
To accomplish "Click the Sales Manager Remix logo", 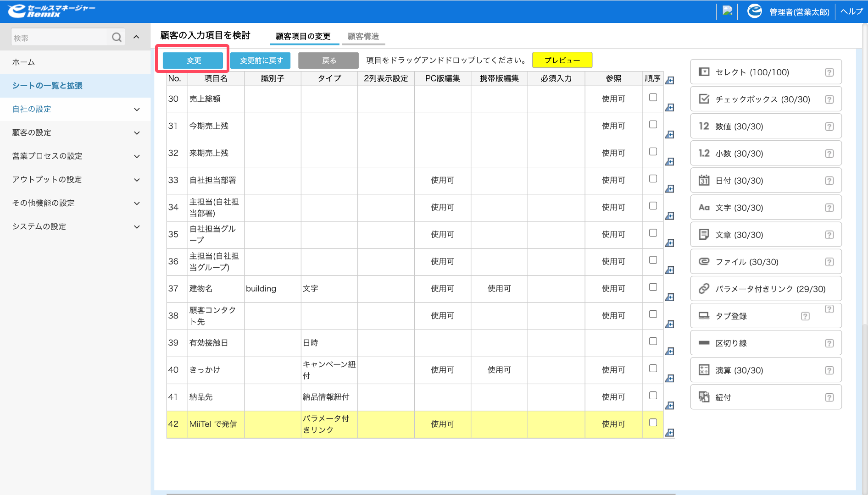I will pyautogui.click(x=51, y=11).
